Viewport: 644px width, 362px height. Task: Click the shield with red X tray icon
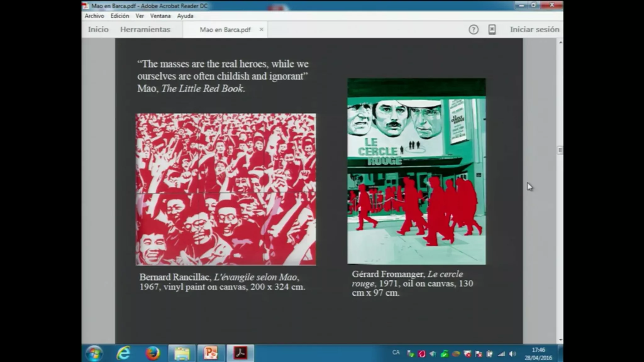[468, 354]
